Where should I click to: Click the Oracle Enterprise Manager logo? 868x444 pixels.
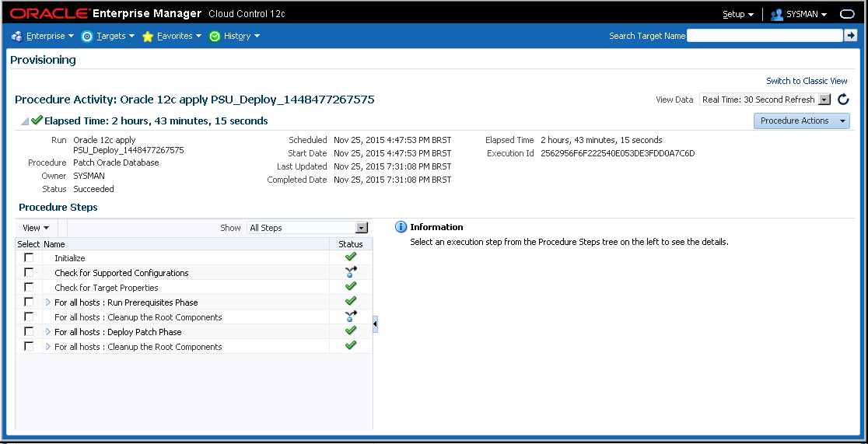(x=105, y=13)
